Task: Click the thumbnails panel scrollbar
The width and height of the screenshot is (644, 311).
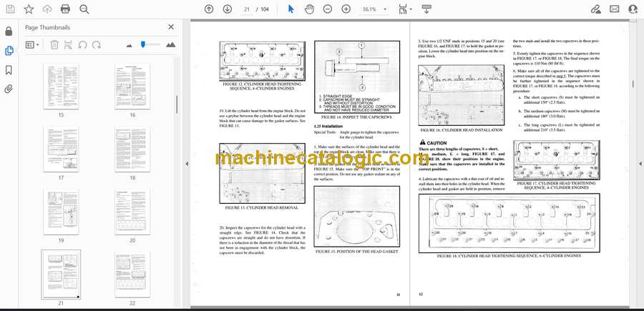Action: pos(177,104)
